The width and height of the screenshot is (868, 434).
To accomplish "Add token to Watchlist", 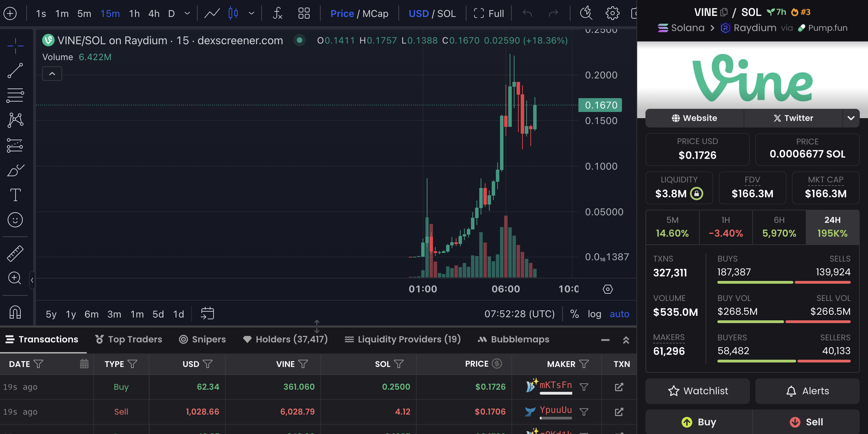I will [x=698, y=391].
